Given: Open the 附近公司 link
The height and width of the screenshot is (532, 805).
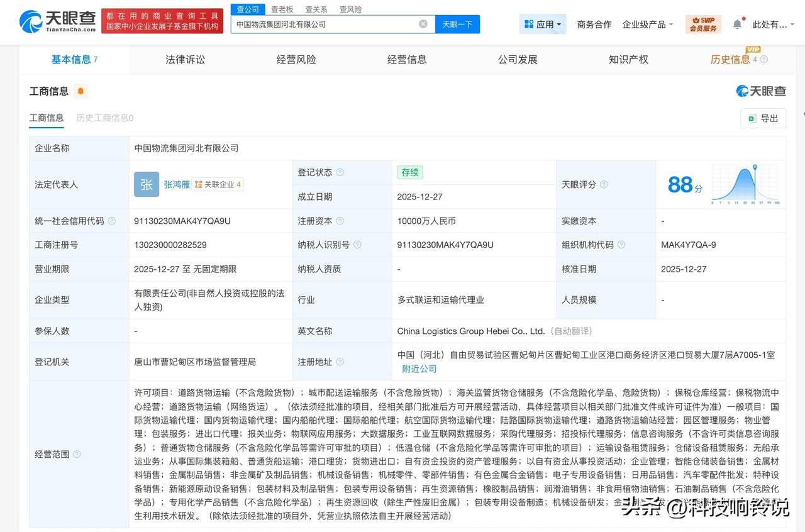Looking at the screenshot, I should coord(419,369).
